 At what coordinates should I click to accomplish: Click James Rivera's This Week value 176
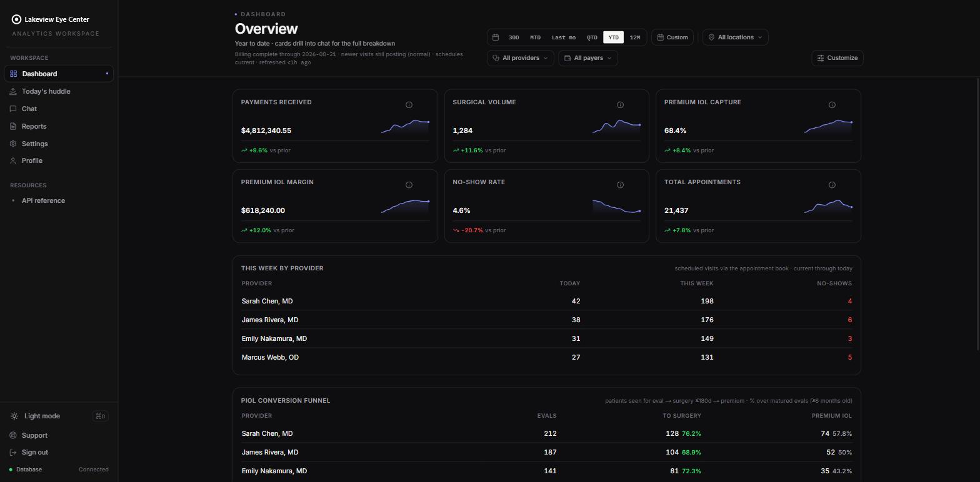707,320
